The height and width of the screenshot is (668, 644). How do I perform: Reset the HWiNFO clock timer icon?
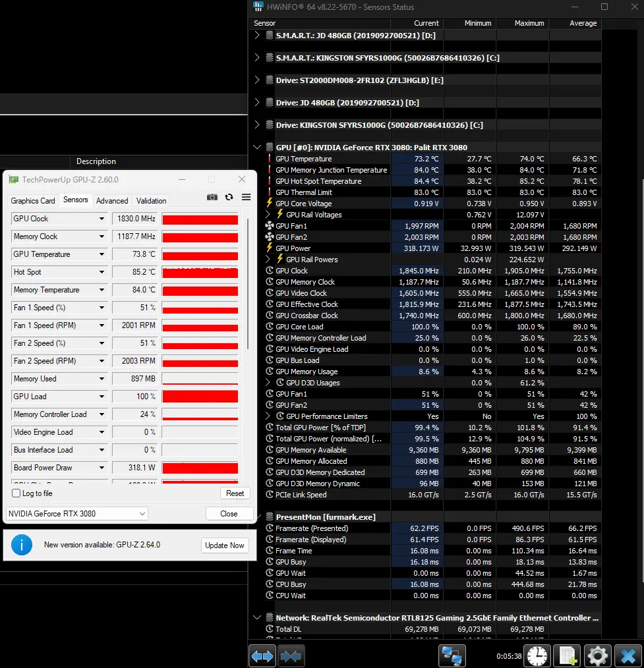pos(537,656)
